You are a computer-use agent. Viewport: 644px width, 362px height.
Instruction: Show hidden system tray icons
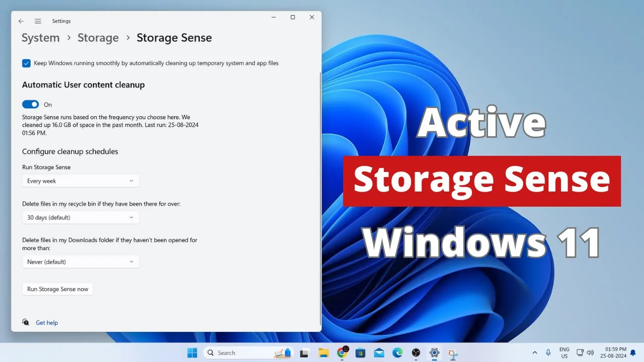tap(534, 353)
